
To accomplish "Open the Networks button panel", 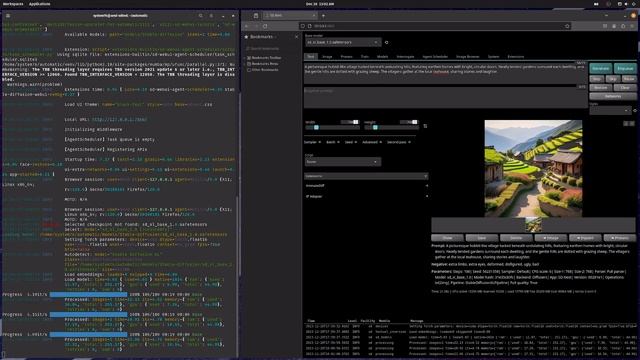I will [613, 96].
